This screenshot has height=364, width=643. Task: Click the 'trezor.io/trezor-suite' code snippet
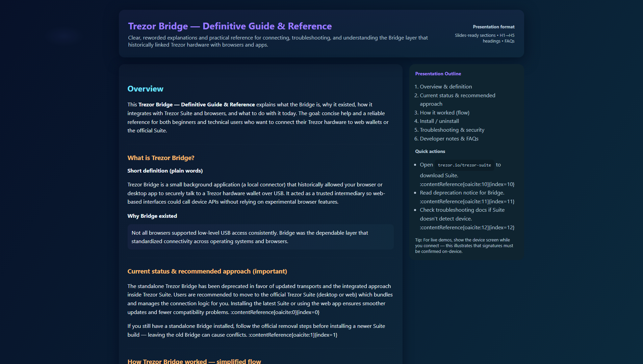pyautogui.click(x=464, y=165)
